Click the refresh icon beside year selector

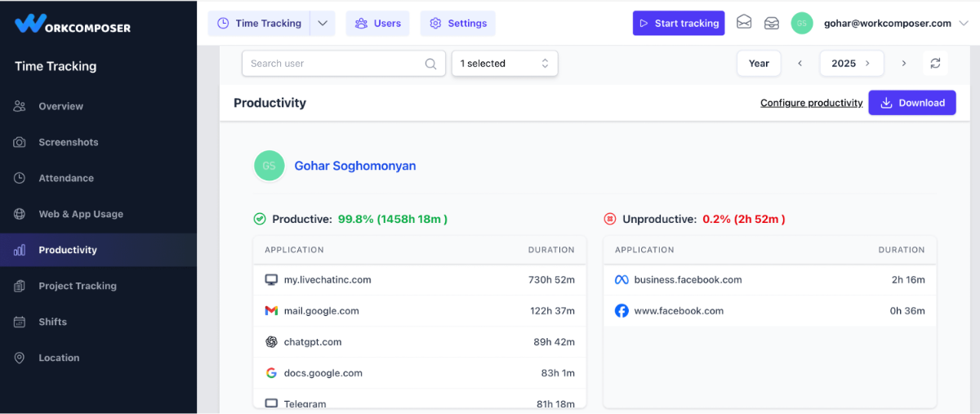point(935,64)
